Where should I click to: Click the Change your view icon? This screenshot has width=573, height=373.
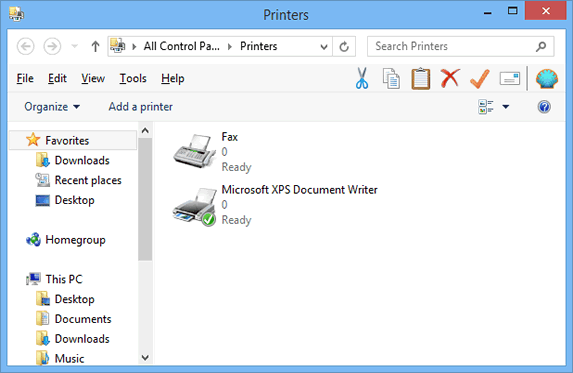(x=486, y=107)
